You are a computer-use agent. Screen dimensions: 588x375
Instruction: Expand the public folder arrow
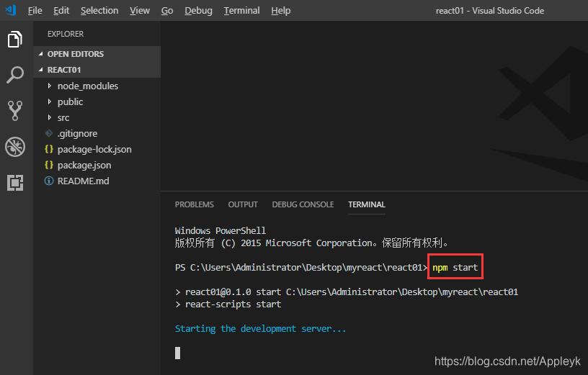click(x=50, y=101)
